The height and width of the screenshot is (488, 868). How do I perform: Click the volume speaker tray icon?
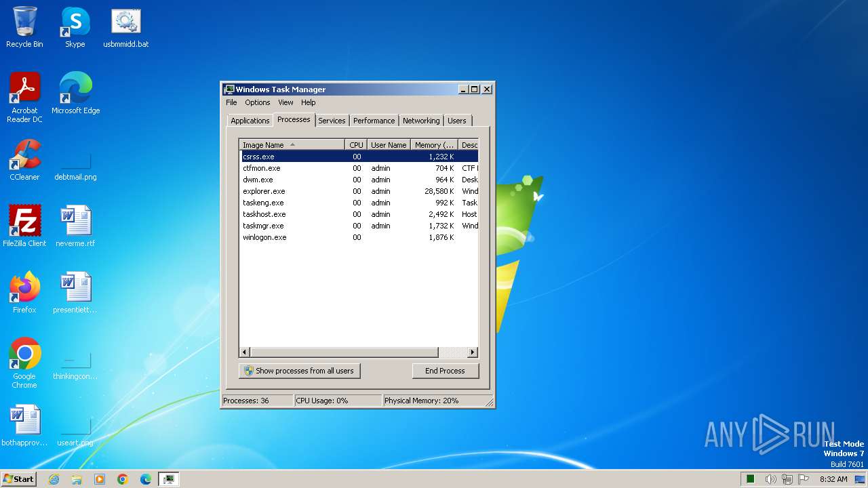tap(770, 479)
